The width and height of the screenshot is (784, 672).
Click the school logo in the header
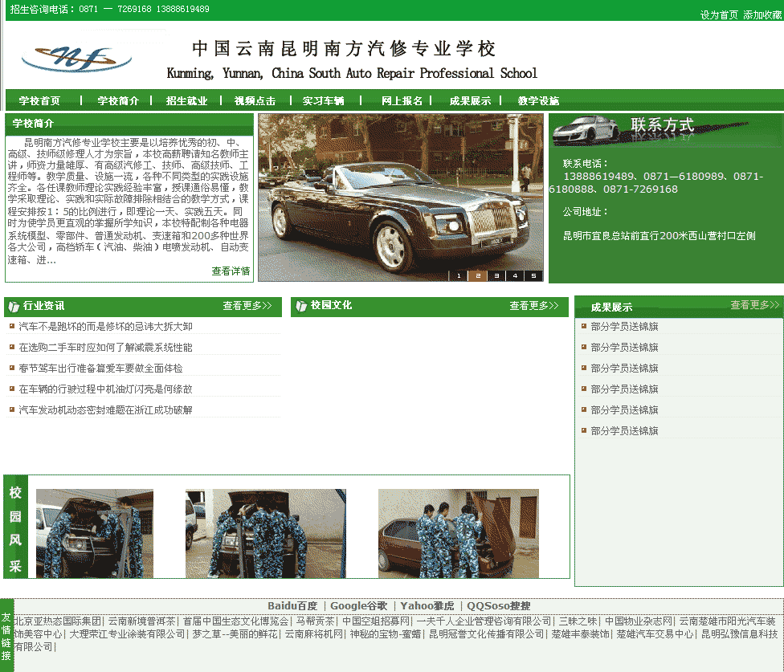pyautogui.click(x=76, y=58)
